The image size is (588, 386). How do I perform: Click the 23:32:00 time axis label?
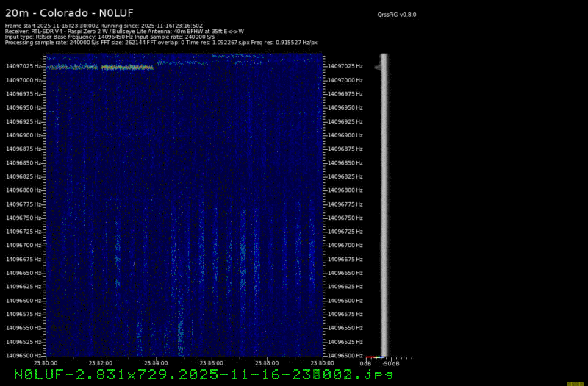(100, 363)
